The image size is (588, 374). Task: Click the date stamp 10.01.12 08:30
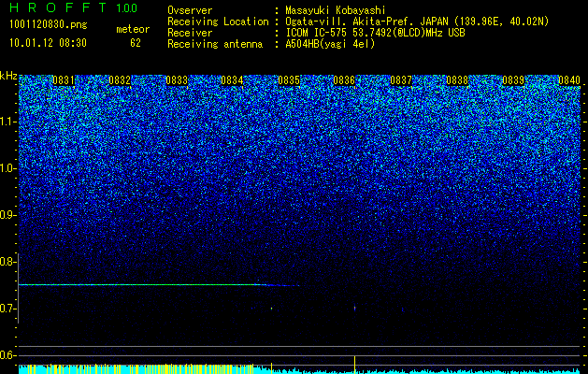(48, 43)
